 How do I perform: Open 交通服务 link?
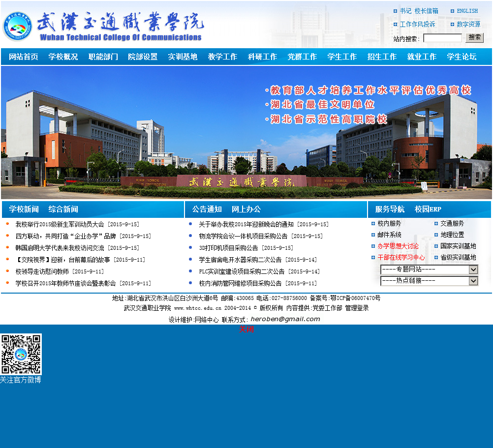click(452, 223)
